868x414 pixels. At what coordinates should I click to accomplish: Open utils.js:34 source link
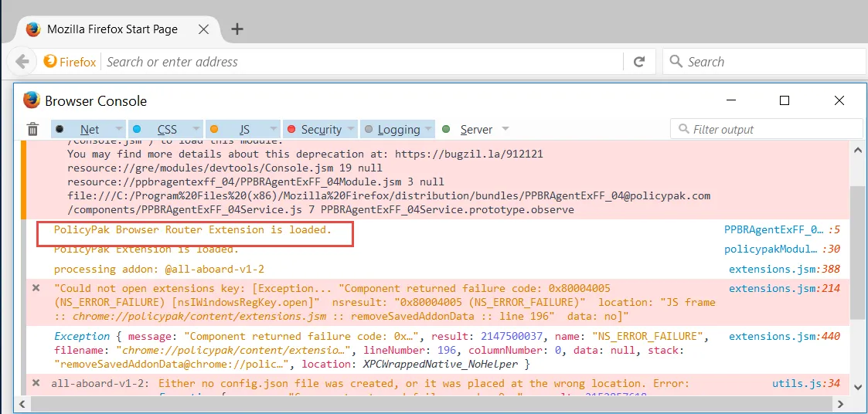pos(795,383)
